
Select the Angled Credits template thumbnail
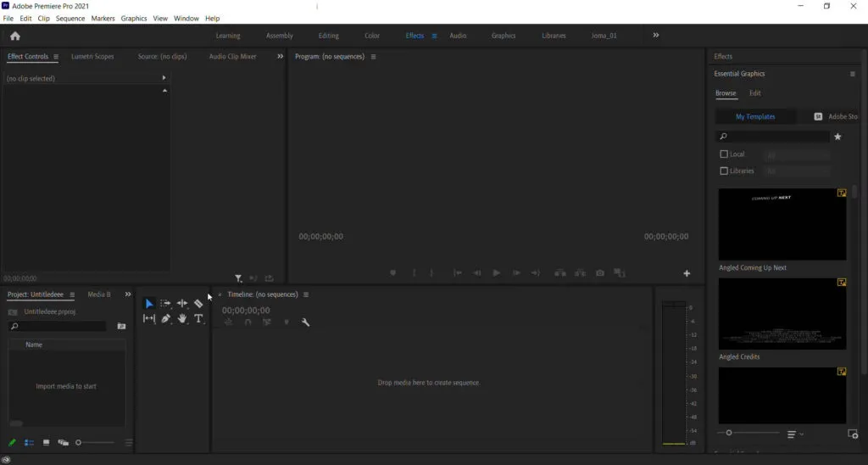782,314
